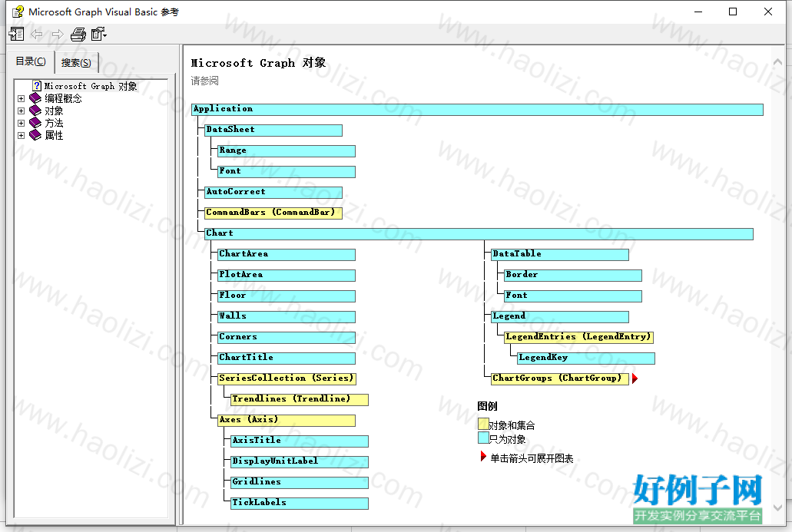Select the 编程概念 tree item
This screenshot has width=792, height=532.
pyautogui.click(x=63, y=98)
